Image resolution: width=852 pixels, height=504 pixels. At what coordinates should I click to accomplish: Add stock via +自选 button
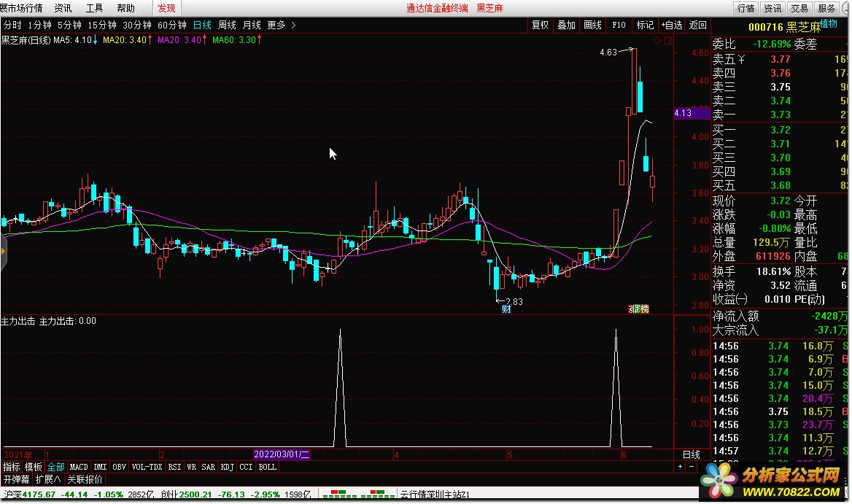672,25
